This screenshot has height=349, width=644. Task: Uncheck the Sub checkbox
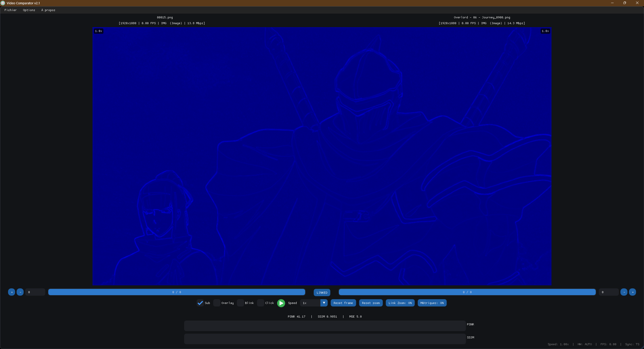pyautogui.click(x=200, y=303)
